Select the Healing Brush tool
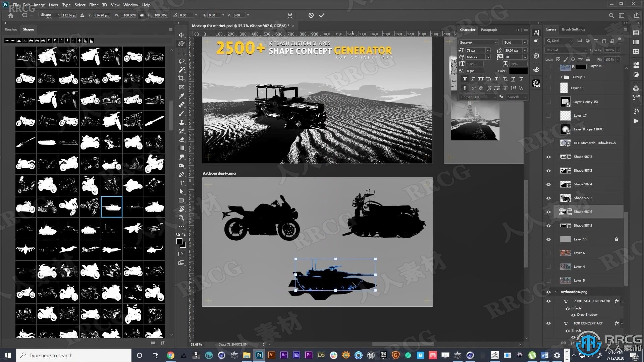 click(x=181, y=105)
